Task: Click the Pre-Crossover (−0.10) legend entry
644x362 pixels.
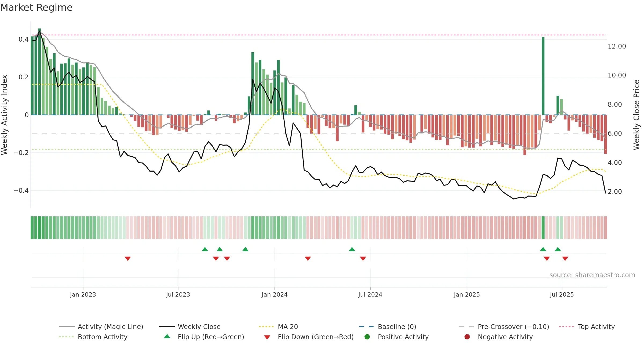Action: [504, 327]
